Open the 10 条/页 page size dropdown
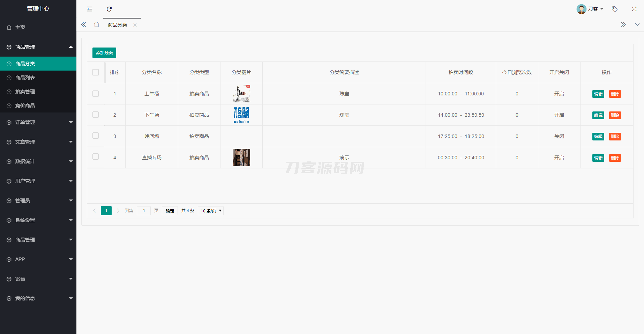The image size is (644, 334). point(210,211)
